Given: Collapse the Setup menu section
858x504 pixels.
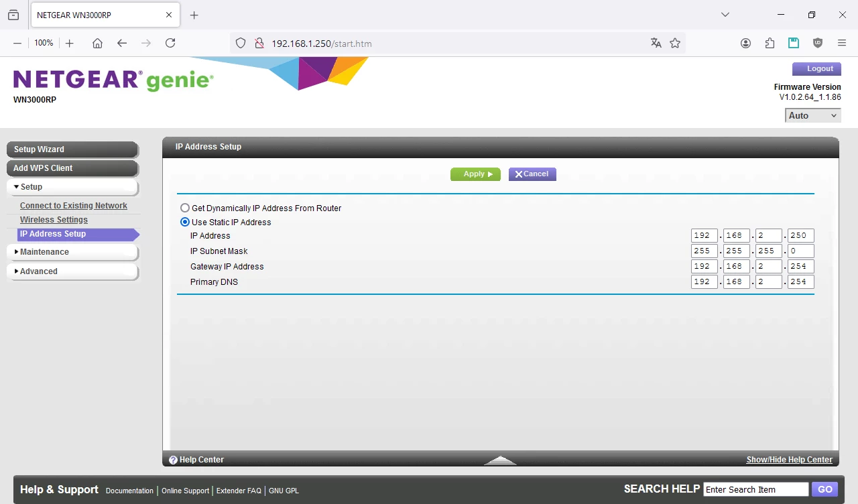Looking at the screenshot, I should 72,187.
